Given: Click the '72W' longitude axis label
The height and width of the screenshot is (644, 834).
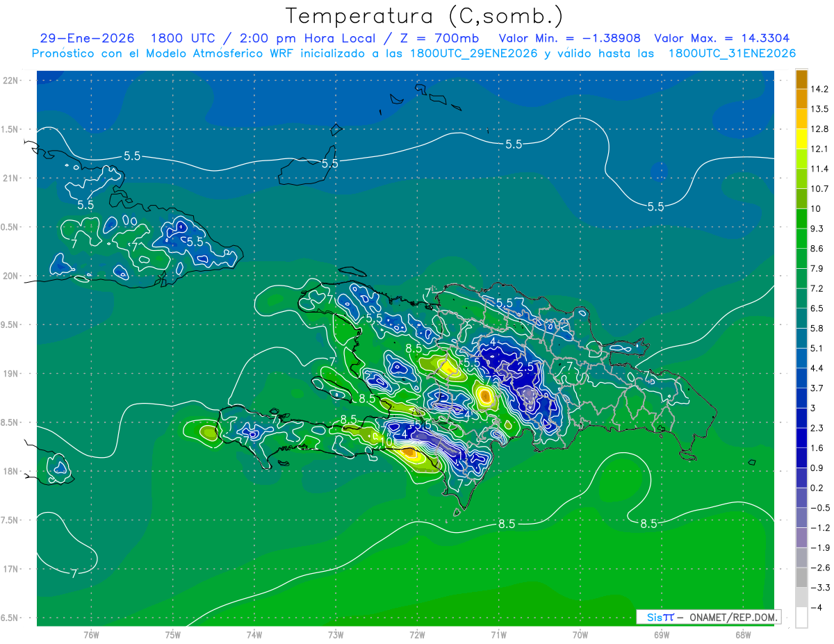Looking at the screenshot, I should pyautogui.click(x=417, y=635).
